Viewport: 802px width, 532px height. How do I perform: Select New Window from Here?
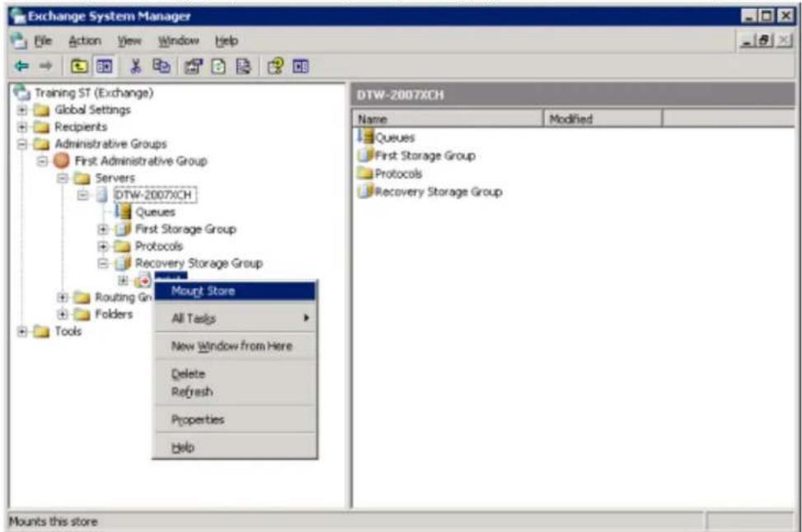pos(235,346)
